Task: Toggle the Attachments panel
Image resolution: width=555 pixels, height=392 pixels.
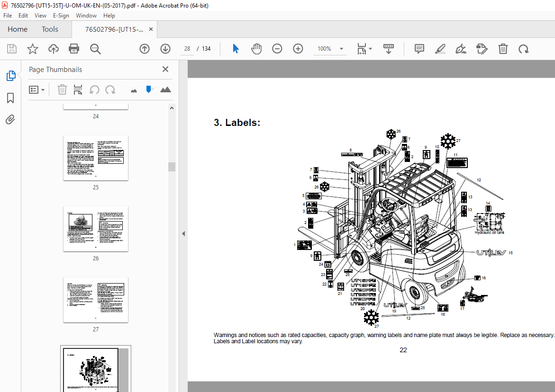Action: coord(10,119)
